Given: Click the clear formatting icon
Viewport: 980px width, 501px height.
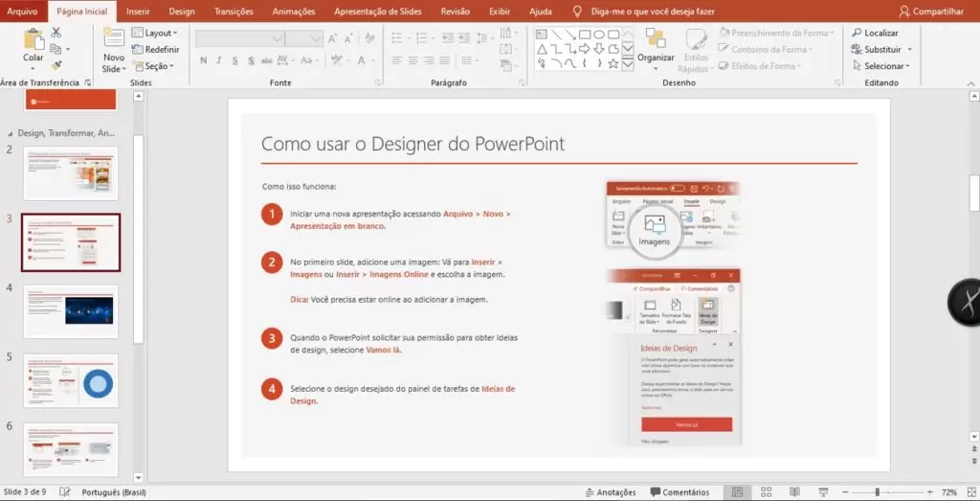Looking at the screenshot, I should pos(370,38).
